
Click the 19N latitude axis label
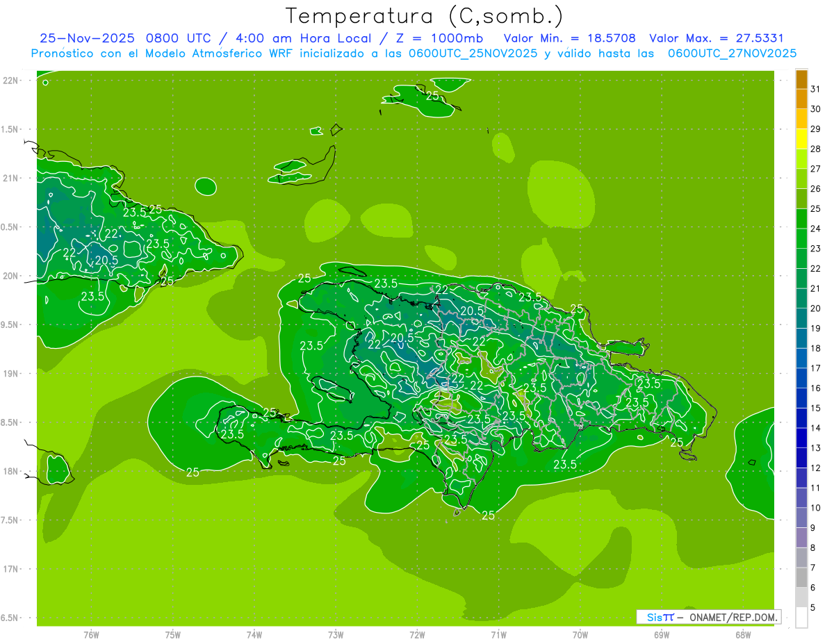click(12, 374)
